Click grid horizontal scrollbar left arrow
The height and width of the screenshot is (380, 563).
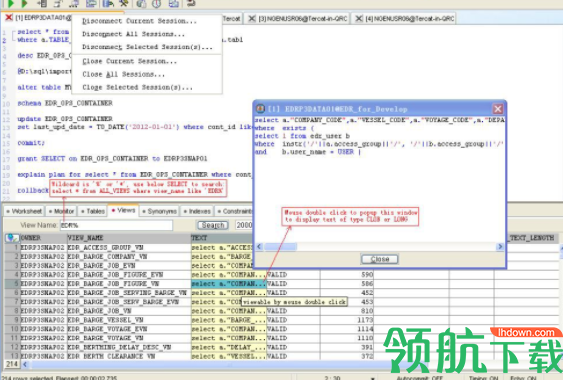pos(25,364)
